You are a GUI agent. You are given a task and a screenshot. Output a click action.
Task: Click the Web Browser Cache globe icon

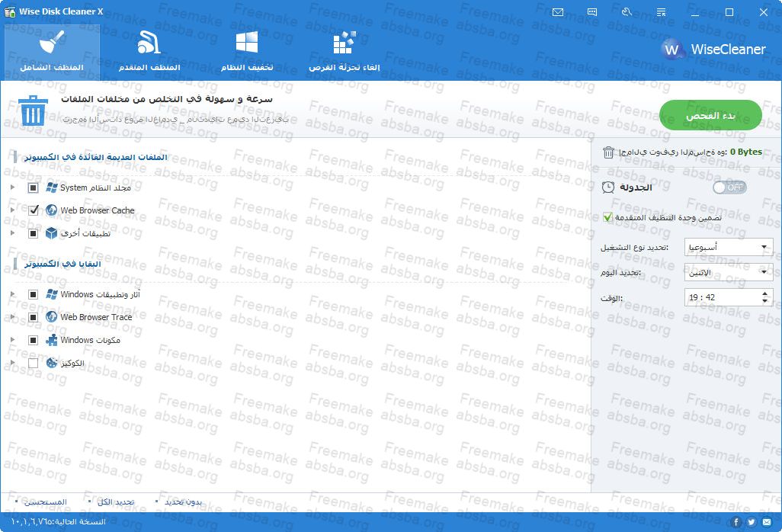tap(51, 210)
